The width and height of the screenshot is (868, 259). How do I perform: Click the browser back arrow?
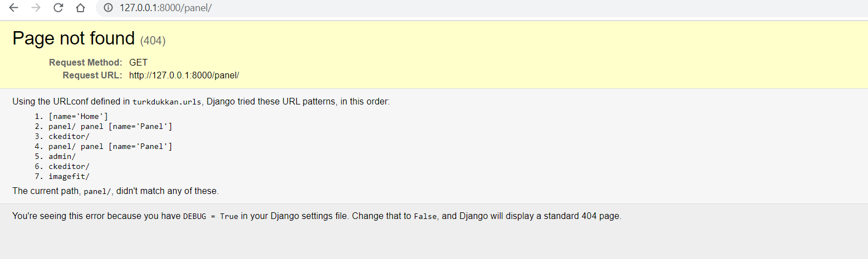coord(14,8)
